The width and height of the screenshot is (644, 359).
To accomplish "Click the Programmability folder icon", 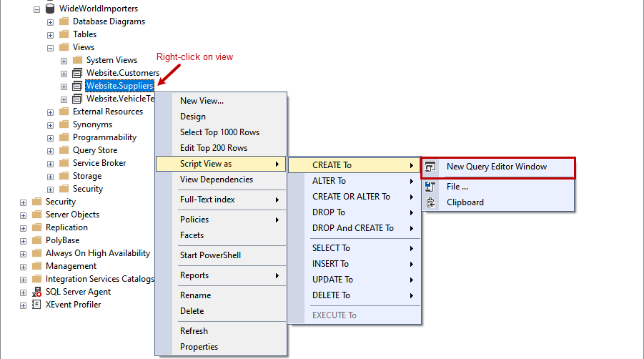I will (64, 137).
